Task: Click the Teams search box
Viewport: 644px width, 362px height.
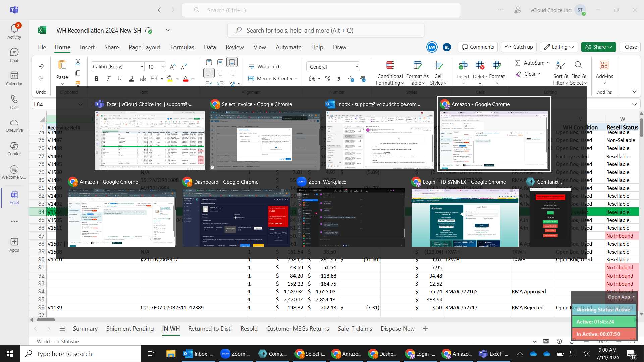Action: click(x=321, y=10)
